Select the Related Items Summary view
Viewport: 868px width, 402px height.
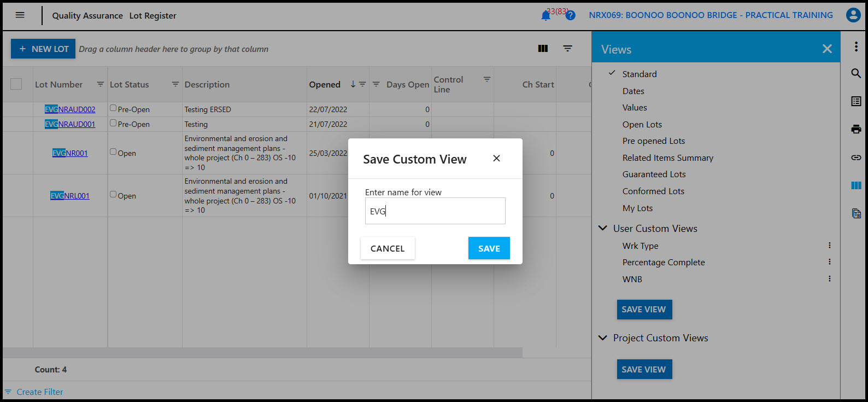(667, 158)
